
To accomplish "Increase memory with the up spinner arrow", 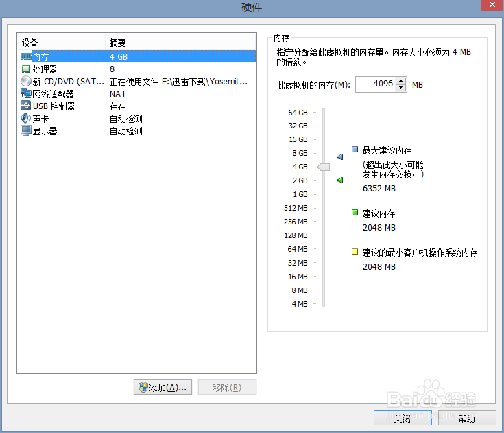I will 401,81.
